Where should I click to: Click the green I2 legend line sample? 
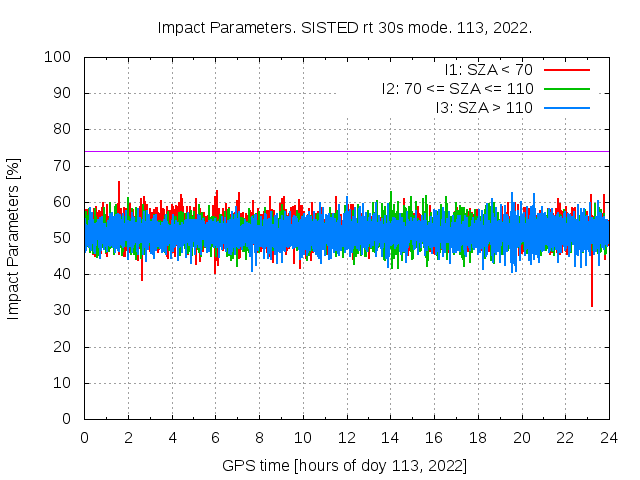(566, 89)
